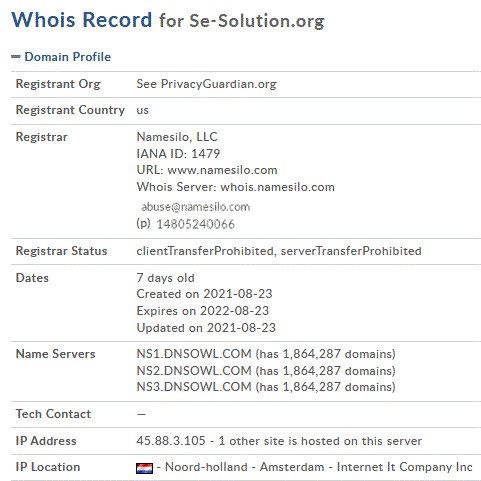The image size is (481, 481).
Task: Click the 1,864,287 domains count for NS1
Action: click(326, 354)
